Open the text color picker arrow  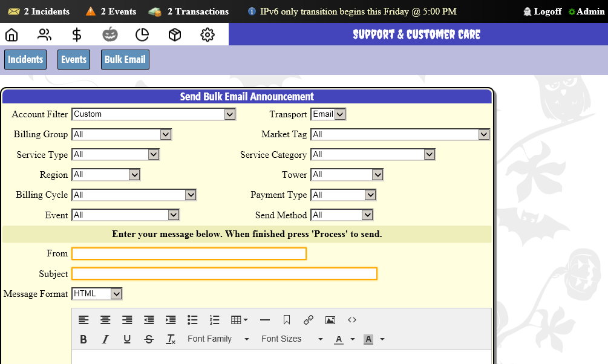pyautogui.click(x=353, y=339)
